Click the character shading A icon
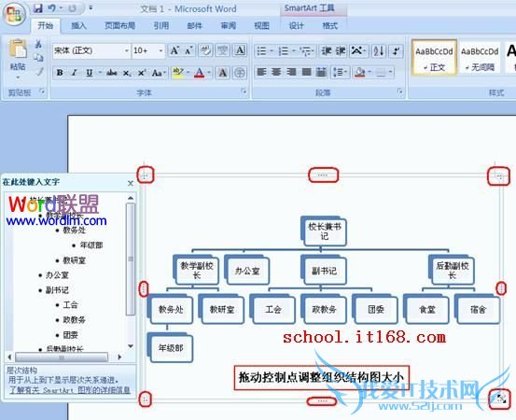Image resolution: width=516 pixels, height=420 pixels. click(x=223, y=73)
